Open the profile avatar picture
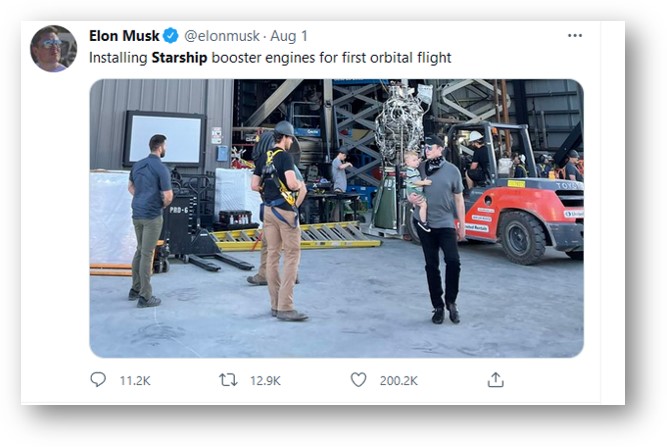This screenshot has height=447, width=667. 53,49
